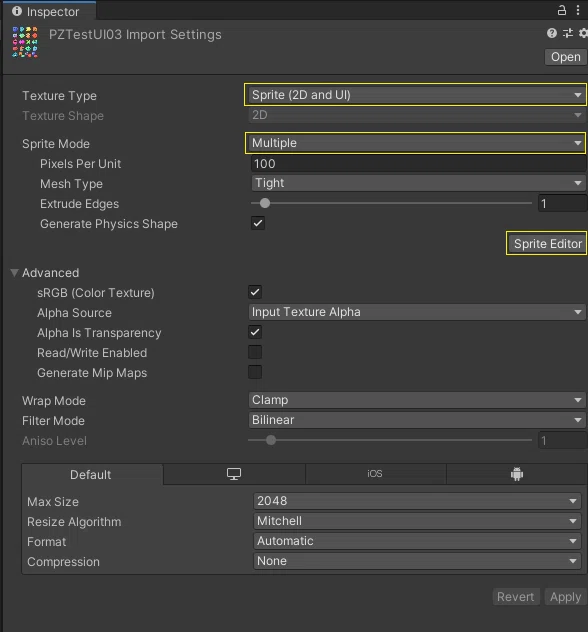Click the presets sliders icon

tap(568, 33)
